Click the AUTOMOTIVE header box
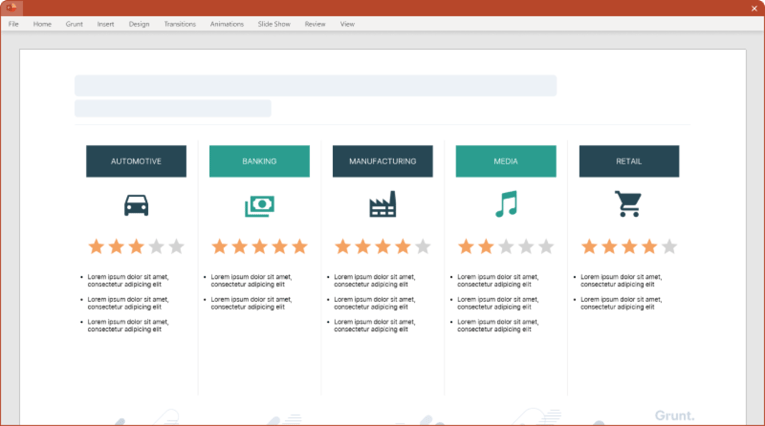Image resolution: width=765 pixels, height=426 pixels. click(x=136, y=161)
